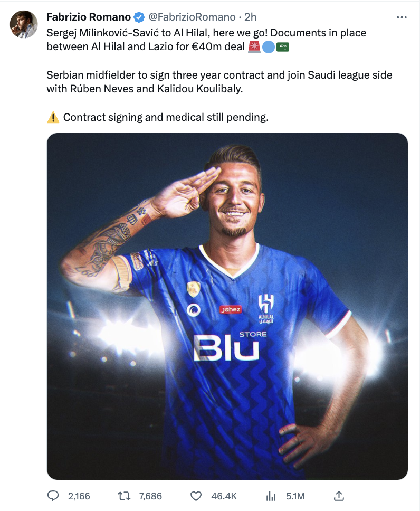This screenshot has height=511, width=420.
Task: Click the Saudi Arabia flag emoji
Action: point(282,48)
